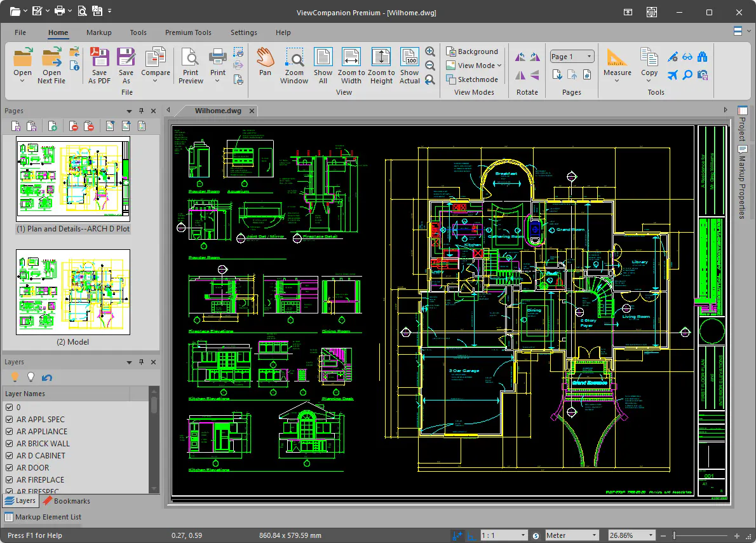Click the zoom in magnifier icon
Viewport: 756px width, 543px height.
coord(430,52)
